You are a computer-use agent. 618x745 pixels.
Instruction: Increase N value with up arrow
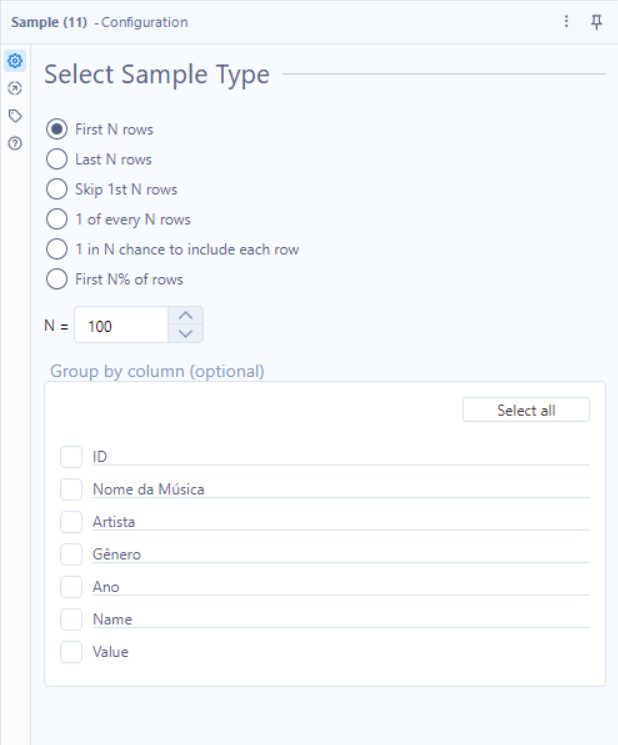point(186,316)
